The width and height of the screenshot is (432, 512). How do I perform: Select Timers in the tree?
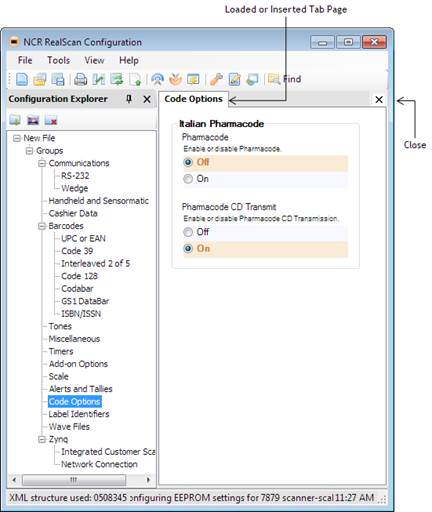pyautogui.click(x=61, y=351)
